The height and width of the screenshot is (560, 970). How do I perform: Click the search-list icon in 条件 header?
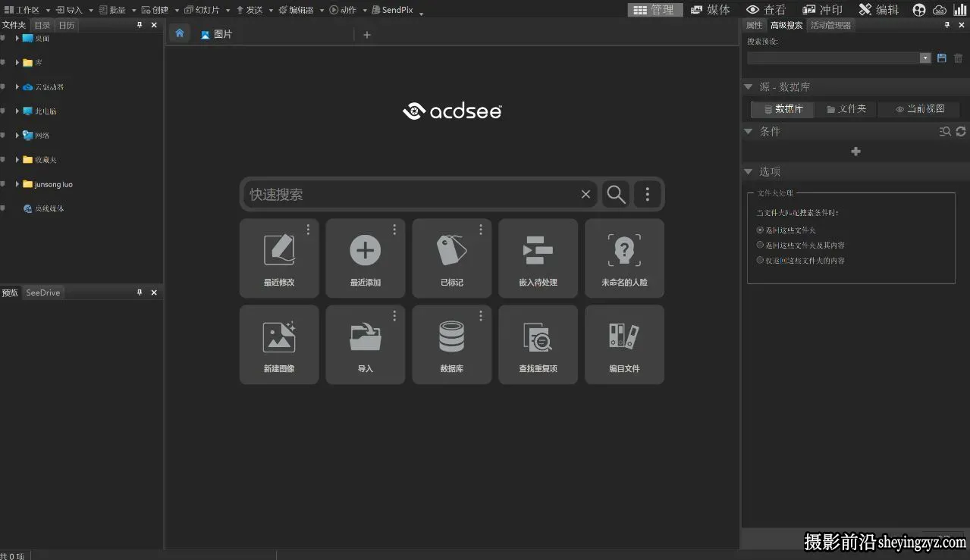(945, 131)
